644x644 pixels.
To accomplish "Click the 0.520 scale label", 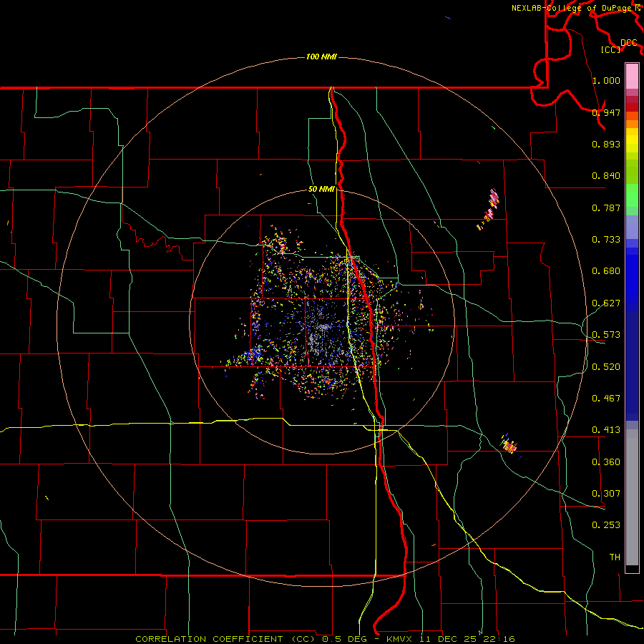I will click(606, 367).
